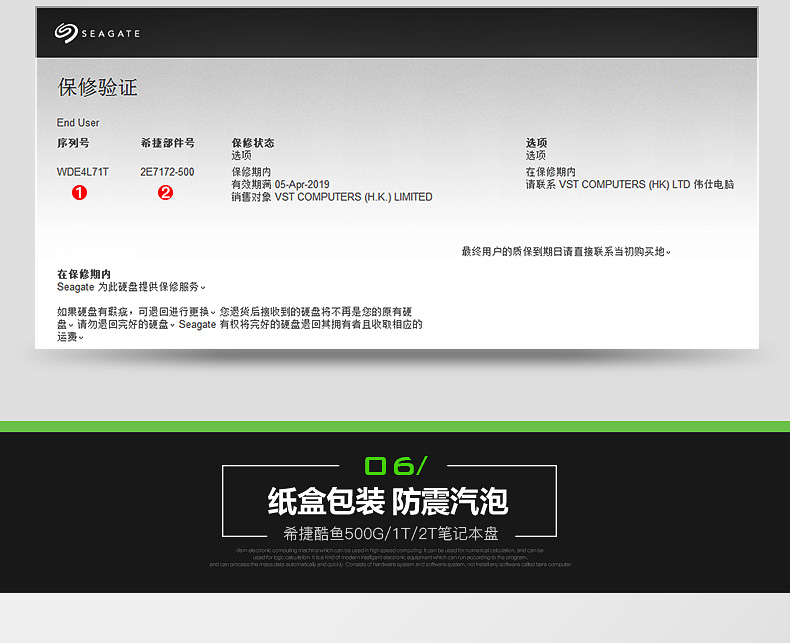Select serial number WDE4L71T
The height and width of the screenshot is (643, 790).
[83, 172]
